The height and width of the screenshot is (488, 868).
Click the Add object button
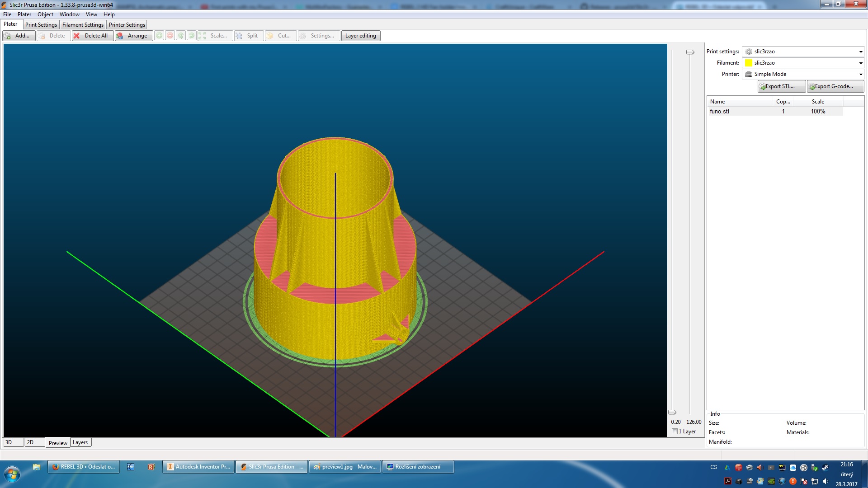[x=19, y=36]
